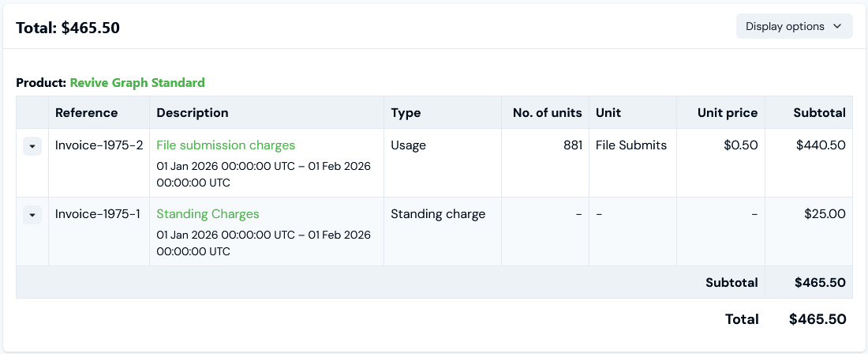868x354 pixels.
Task: Click the Unit price column header
Action: (x=728, y=113)
